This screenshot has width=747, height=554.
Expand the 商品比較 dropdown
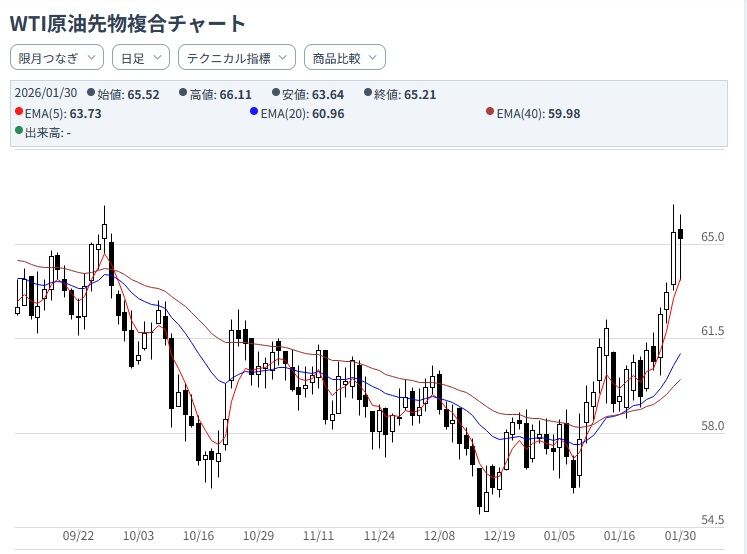[x=344, y=58]
